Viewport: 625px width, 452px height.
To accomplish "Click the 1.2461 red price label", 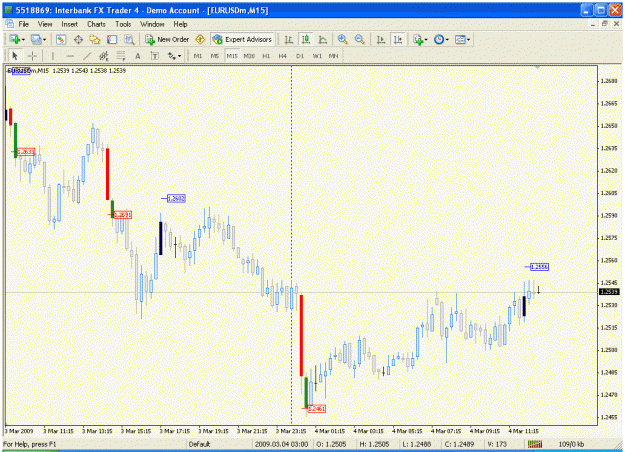I will [317, 409].
